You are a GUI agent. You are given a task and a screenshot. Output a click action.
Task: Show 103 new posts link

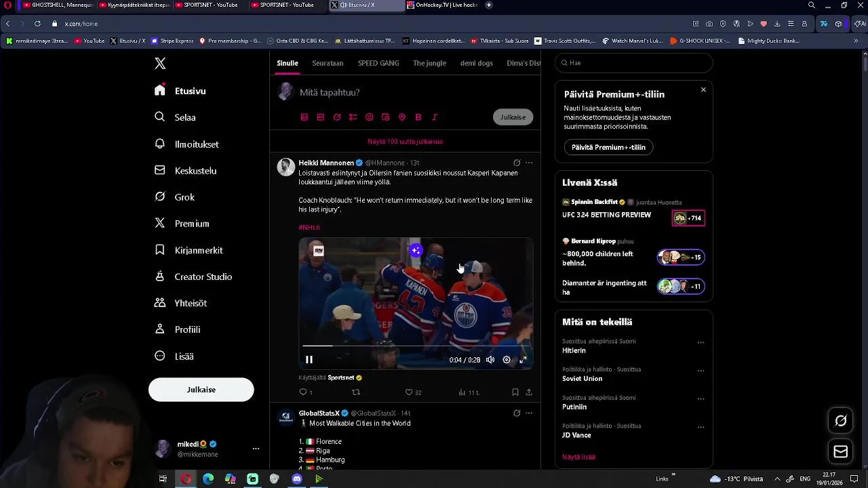[x=405, y=142]
